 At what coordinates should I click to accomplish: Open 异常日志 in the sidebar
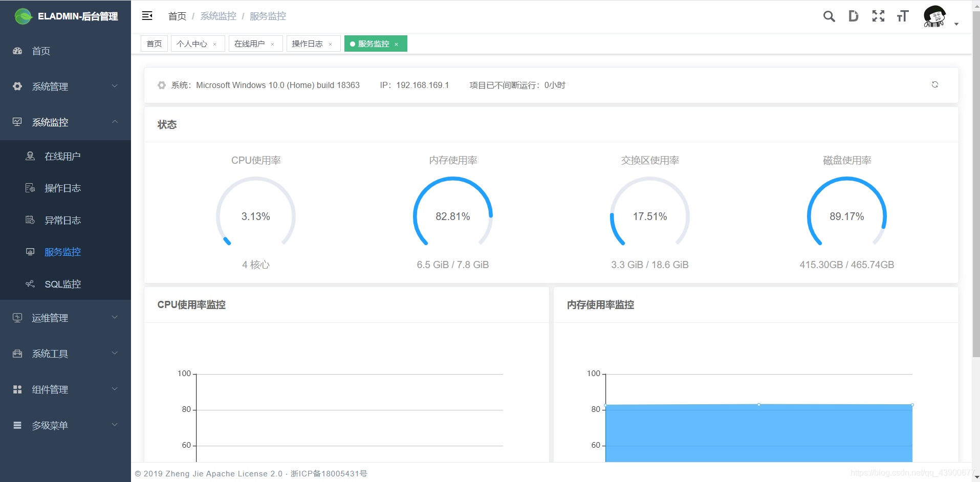click(x=66, y=220)
